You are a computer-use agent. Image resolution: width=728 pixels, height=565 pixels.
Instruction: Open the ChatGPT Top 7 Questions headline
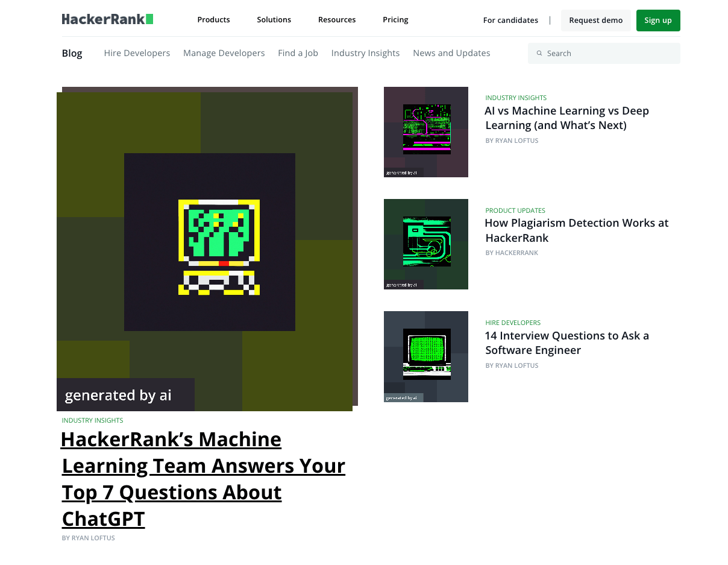(203, 479)
